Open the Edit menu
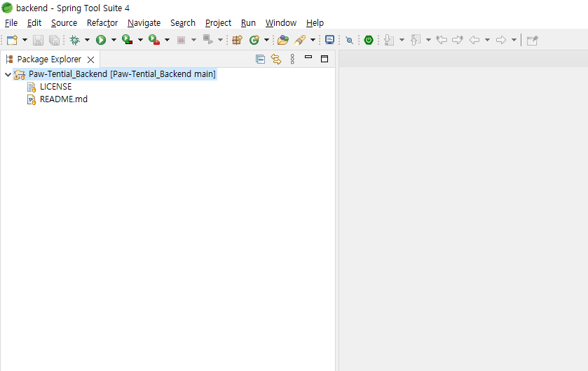The height and width of the screenshot is (371, 588). point(34,23)
